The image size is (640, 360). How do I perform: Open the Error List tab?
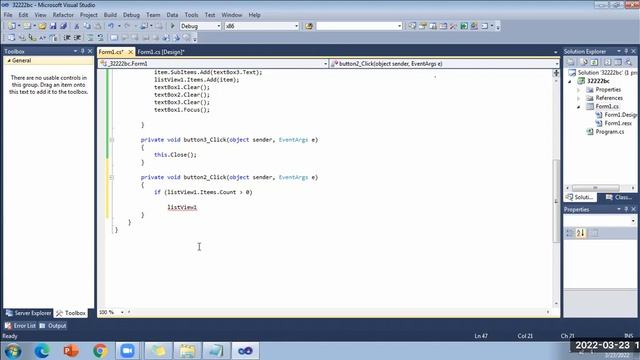(x=20, y=326)
